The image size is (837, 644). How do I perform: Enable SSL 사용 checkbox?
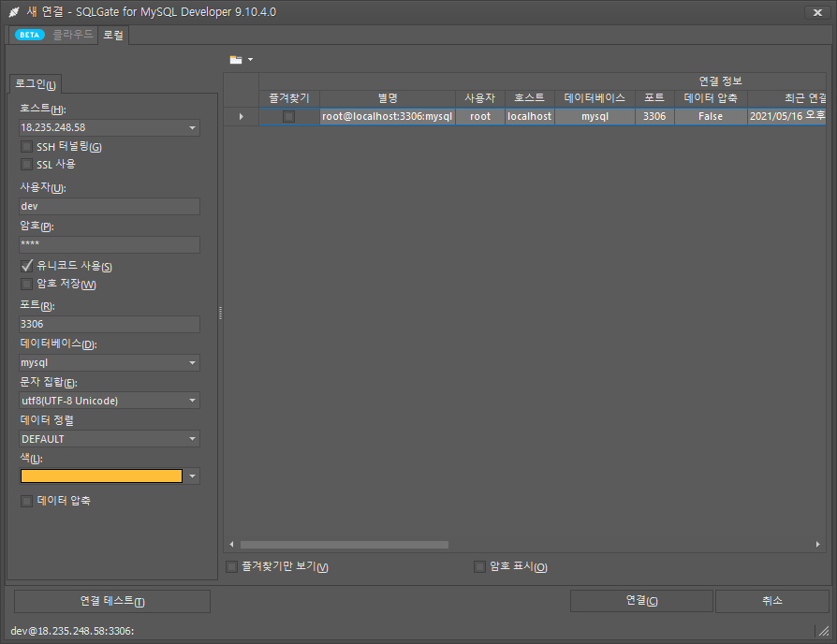coord(27,165)
